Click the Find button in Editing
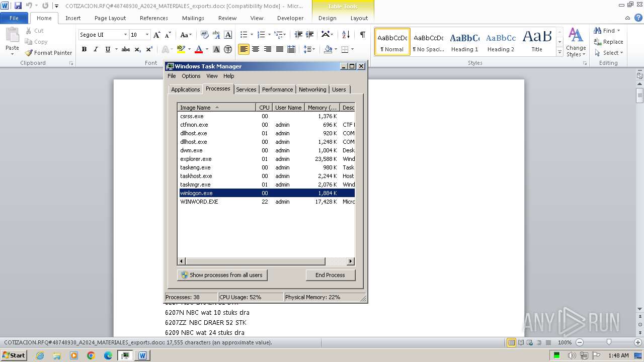The height and width of the screenshot is (362, 644). point(607,31)
